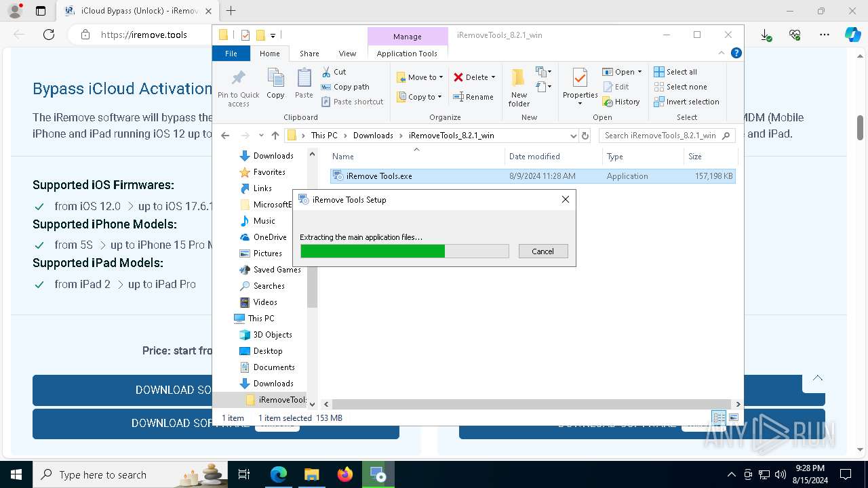Screen dimensions: 868x488
Task: Click Select none in ribbon
Action: 680,87
